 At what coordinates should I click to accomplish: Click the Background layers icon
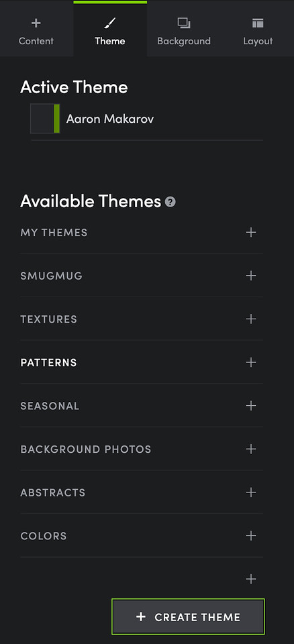(x=183, y=23)
